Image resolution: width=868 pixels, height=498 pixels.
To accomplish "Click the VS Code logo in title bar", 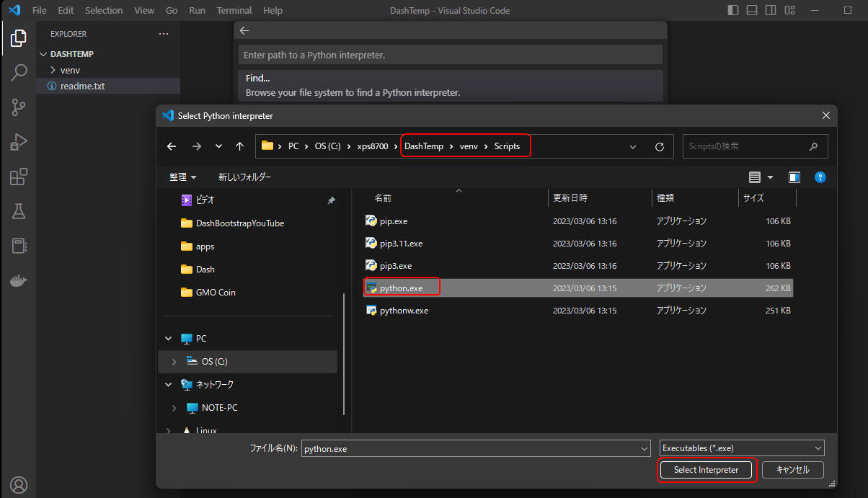I will [14, 11].
